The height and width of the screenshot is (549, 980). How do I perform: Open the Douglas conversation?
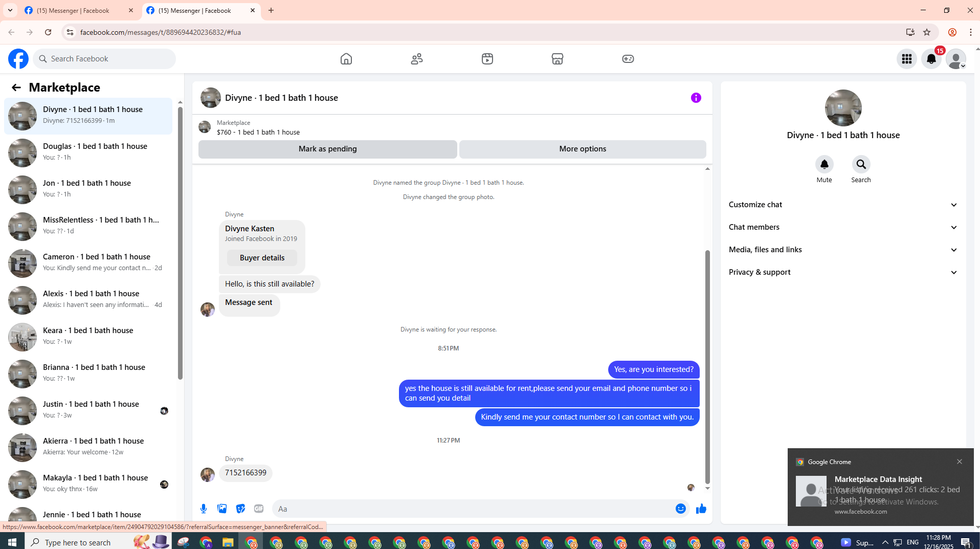pyautogui.click(x=88, y=152)
